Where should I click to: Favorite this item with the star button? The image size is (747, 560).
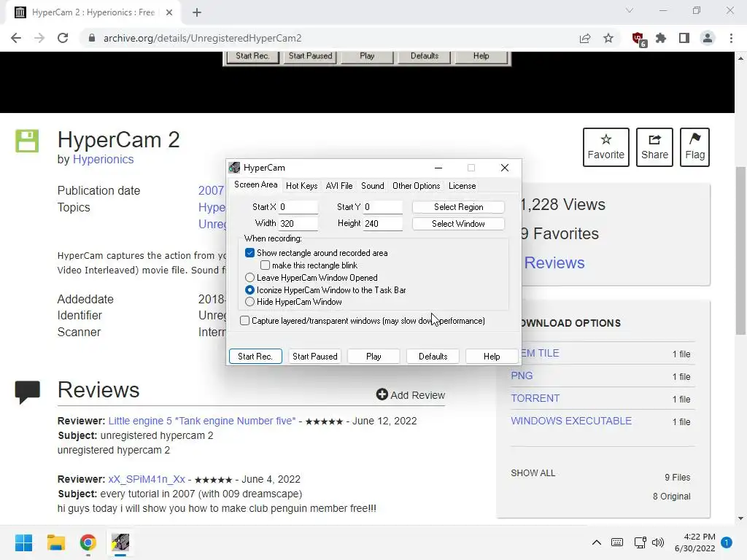point(606,147)
